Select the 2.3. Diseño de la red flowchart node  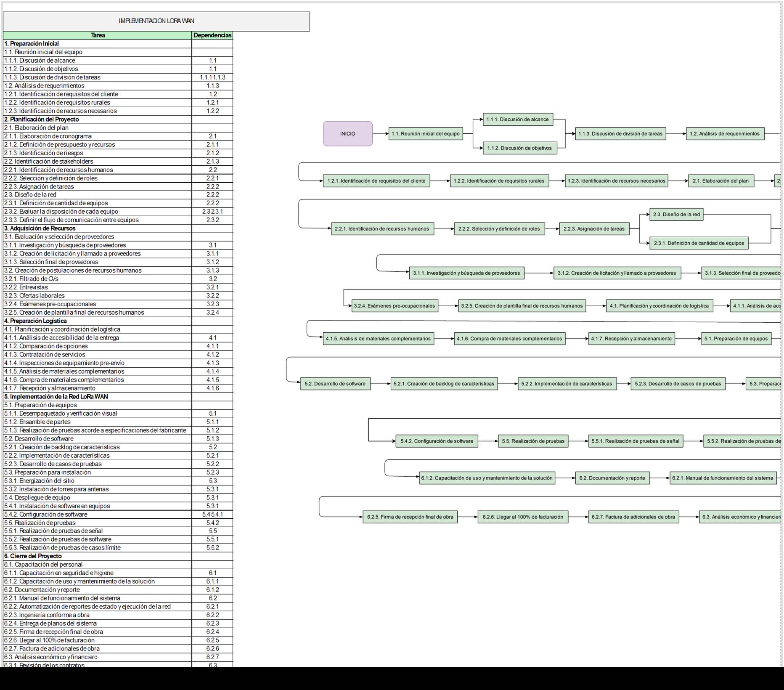676,215
